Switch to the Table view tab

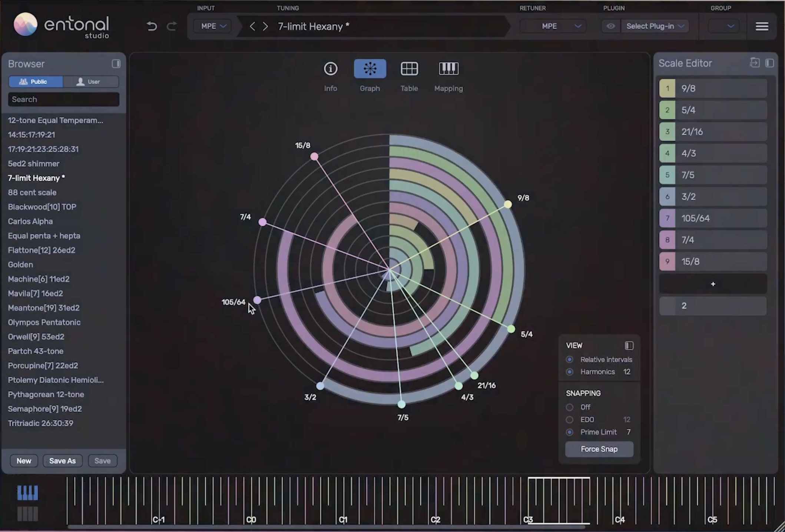point(409,69)
